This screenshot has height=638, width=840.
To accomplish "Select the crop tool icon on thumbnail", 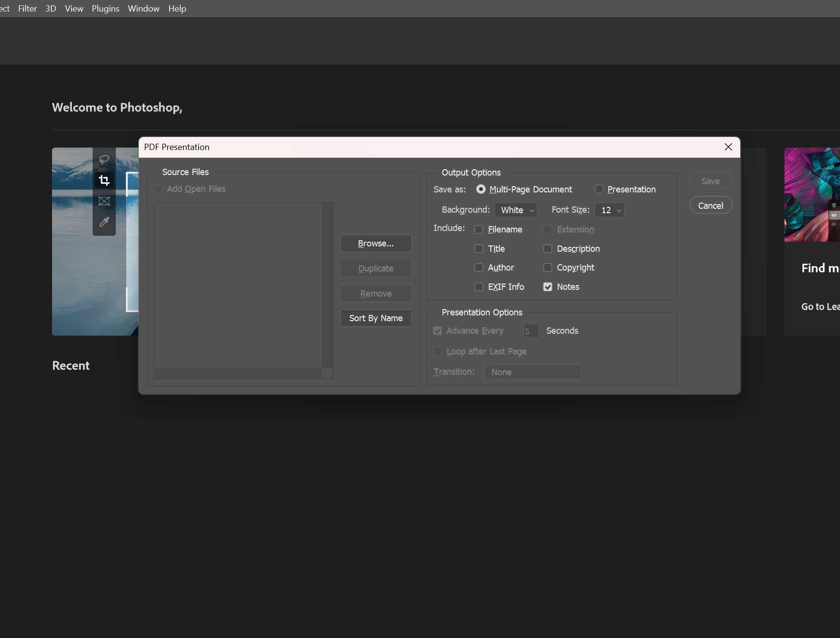I will [x=104, y=180].
